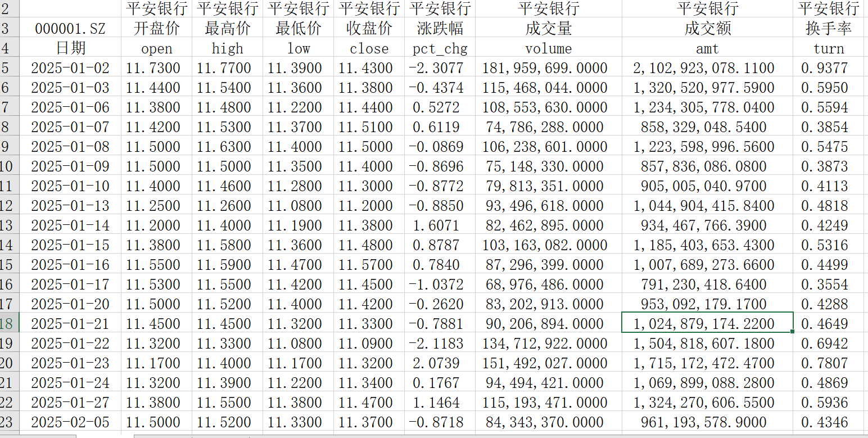
Task: Select pct_chg value 1.1464
Action: (440, 403)
